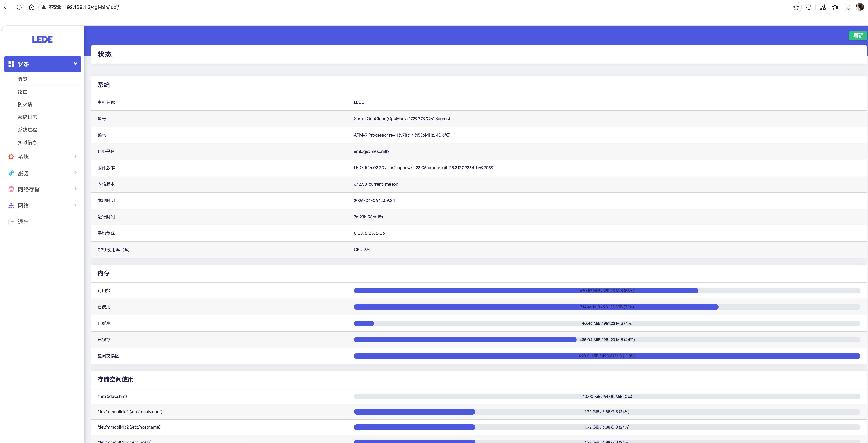The width and height of the screenshot is (868, 443).
Task: Expand the 网络存储 menu arrow
Action: (x=76, y=189)
